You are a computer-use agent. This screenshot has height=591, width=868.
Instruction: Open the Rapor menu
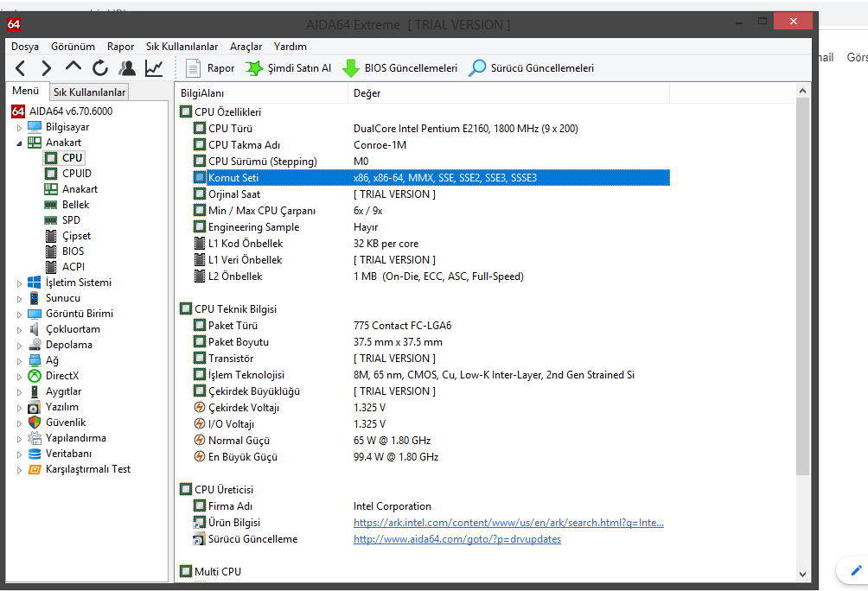click(x=121, y=47)
